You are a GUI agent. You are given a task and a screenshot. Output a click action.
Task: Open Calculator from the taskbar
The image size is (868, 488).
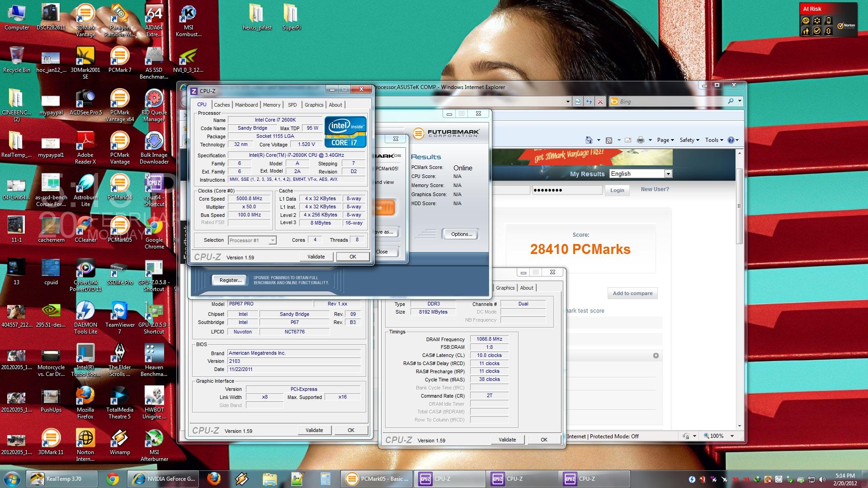point(325,479)
